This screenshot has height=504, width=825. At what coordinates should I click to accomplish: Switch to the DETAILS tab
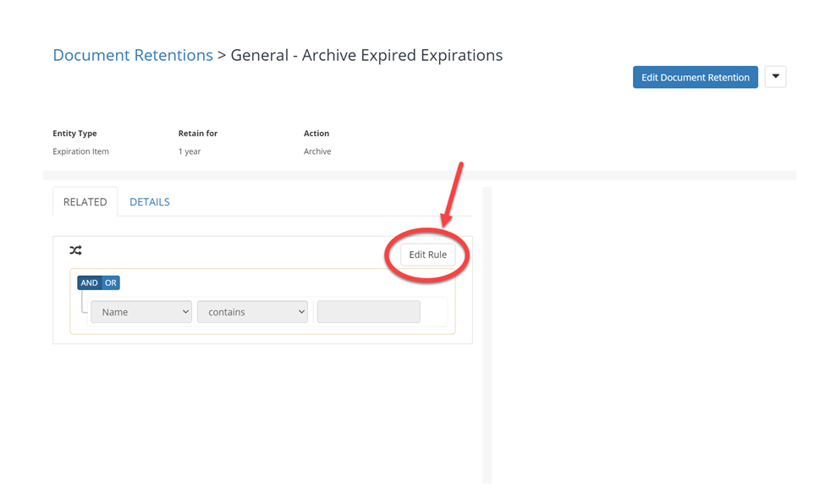150,202
